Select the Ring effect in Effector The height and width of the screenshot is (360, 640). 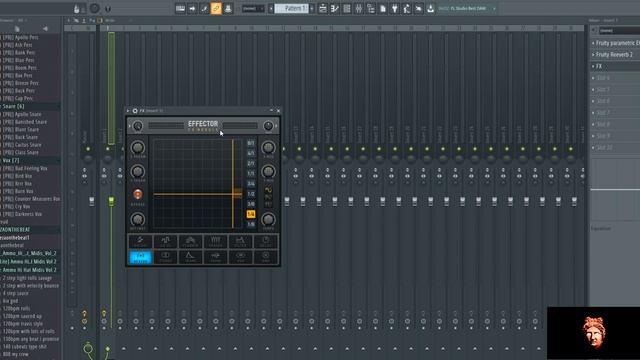tap(266, 257)
